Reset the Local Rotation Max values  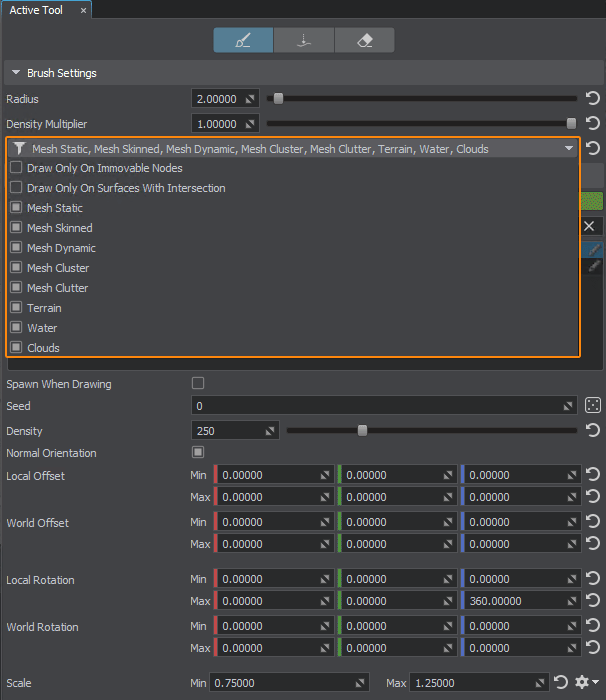click(x=592, y=601)
